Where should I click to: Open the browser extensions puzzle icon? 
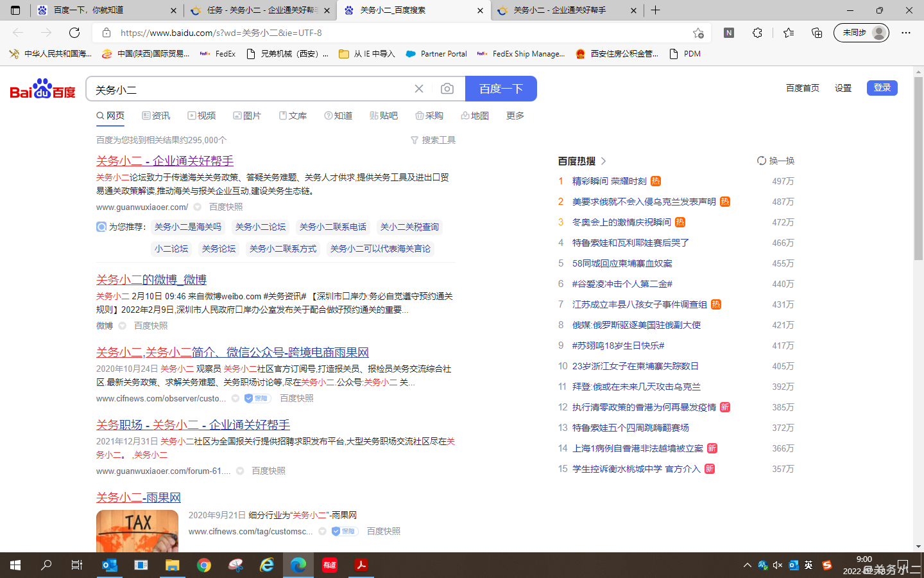758,33
